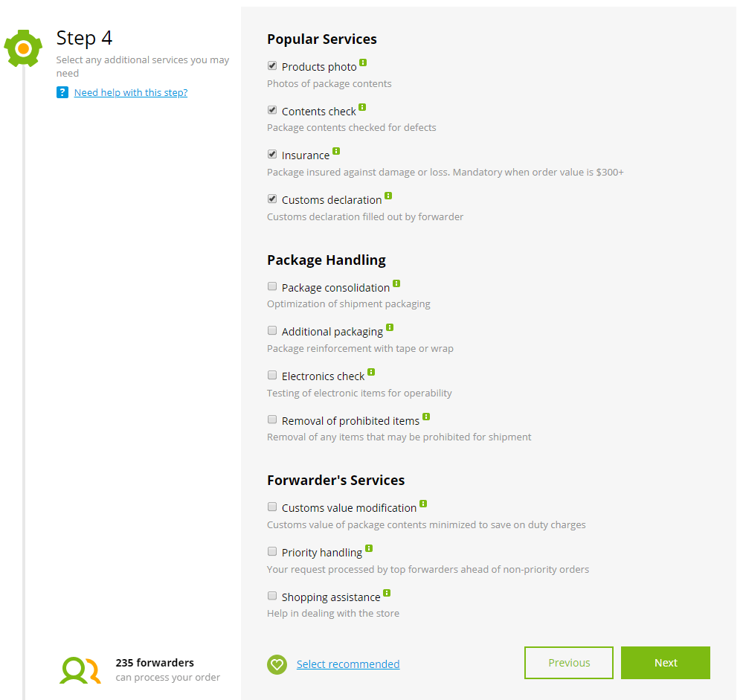Click info icon next to Products photo
This screenshot has height=700, width=743.
[363, 62]
